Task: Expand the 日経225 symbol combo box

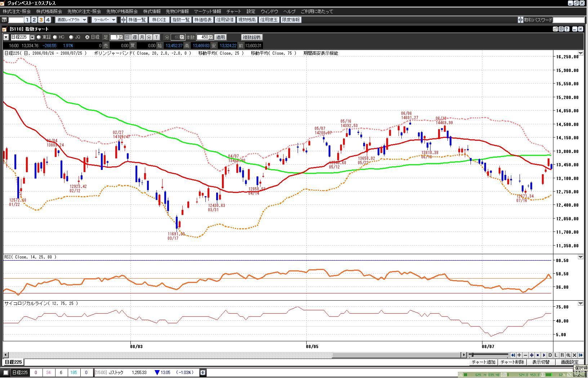Action: (32, 37)
